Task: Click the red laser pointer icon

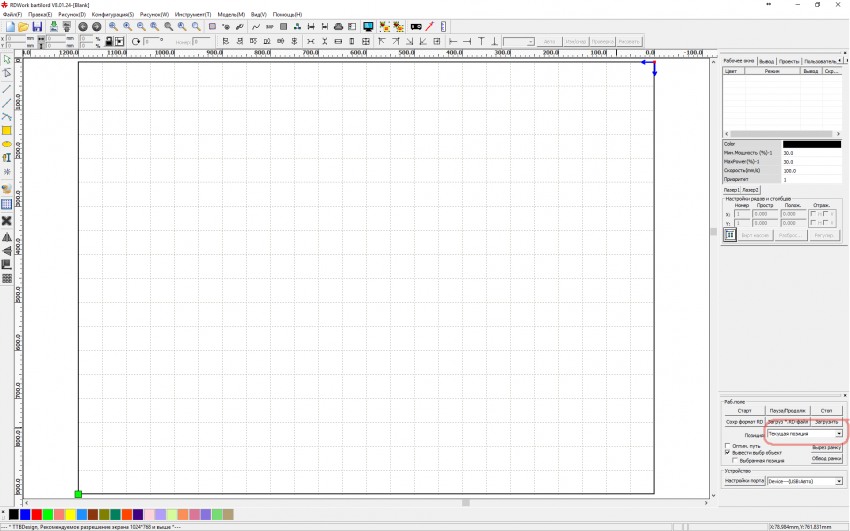Action: [430, 27]
